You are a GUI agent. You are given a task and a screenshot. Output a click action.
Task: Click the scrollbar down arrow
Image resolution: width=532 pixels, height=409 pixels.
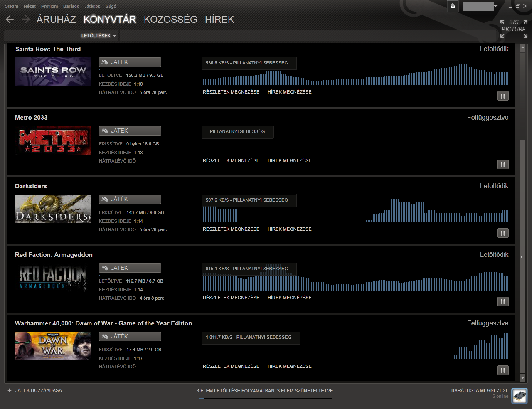click(523, 378)
